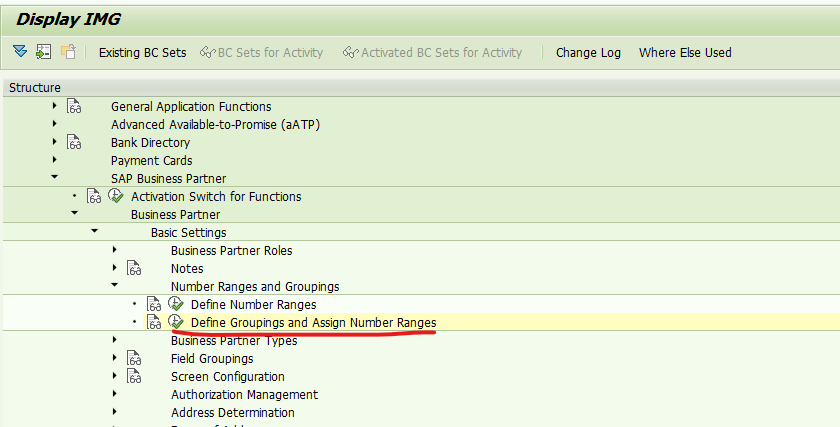The width and height of the screenshot is (840, 427).
Task: Open documentation icon for Screen Configuration
Action: (134, 376)
